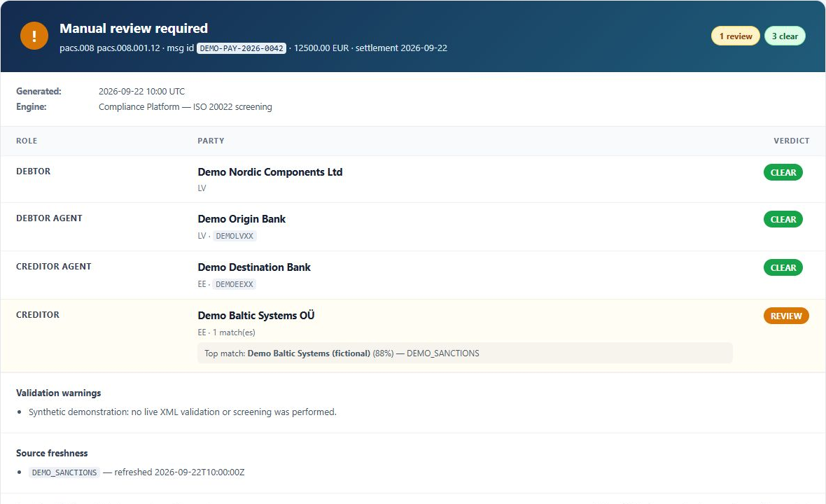826x504 pixels.
Task: Click the "Source freshness" heading
Action: tap(52, 453)
